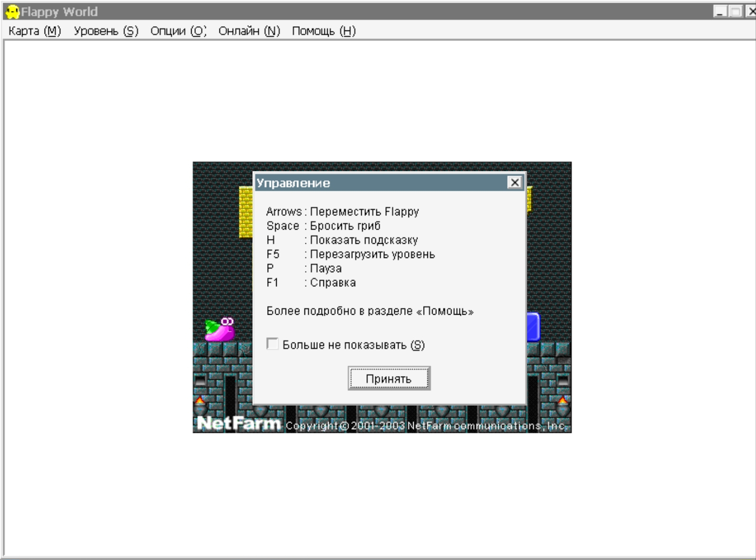Open the Уровень (S) menu

(106, 31)
